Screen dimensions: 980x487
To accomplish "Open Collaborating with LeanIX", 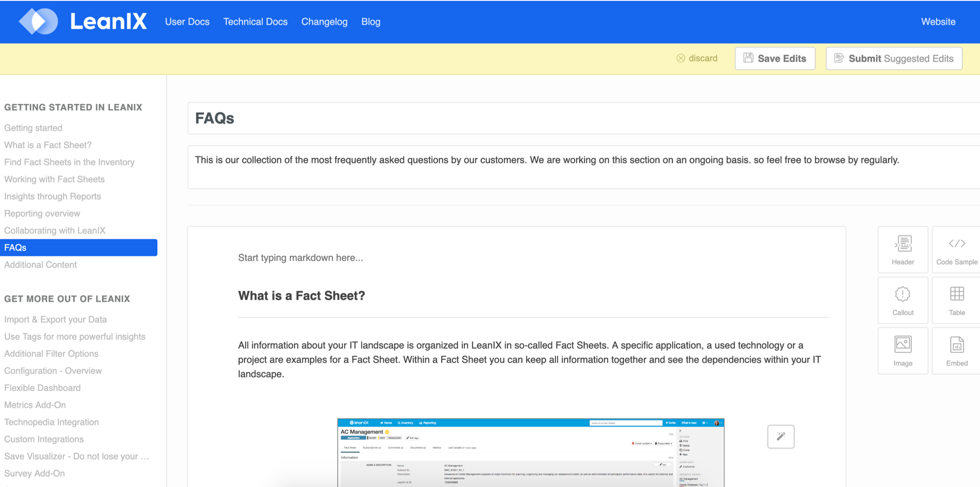I will pos(55,231).
